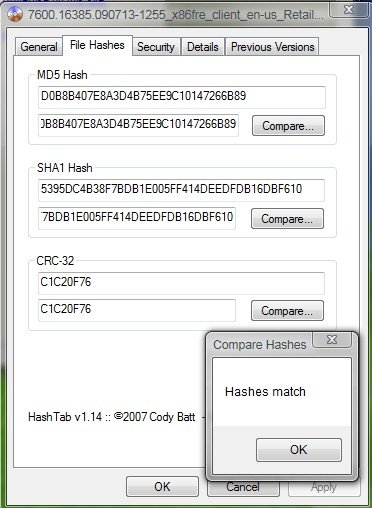The width and height of the screenshot is (372, 508).
Task: Click the Compare button for CRC-32
Action: pyautogui.click(x=287, y=311)
